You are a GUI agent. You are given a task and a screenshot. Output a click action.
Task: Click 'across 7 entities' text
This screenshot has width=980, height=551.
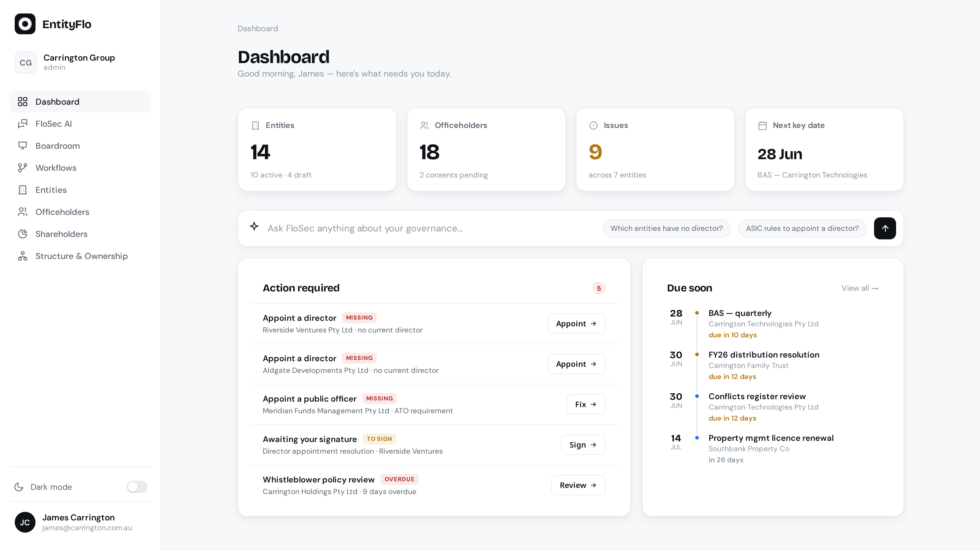click(x=617, y=175)
